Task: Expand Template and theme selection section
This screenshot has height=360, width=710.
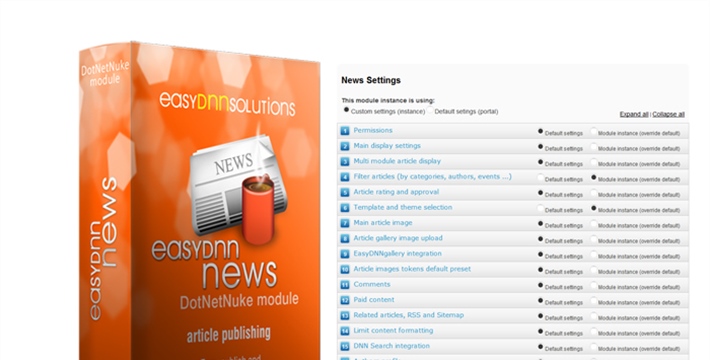Action: (403, 207)
